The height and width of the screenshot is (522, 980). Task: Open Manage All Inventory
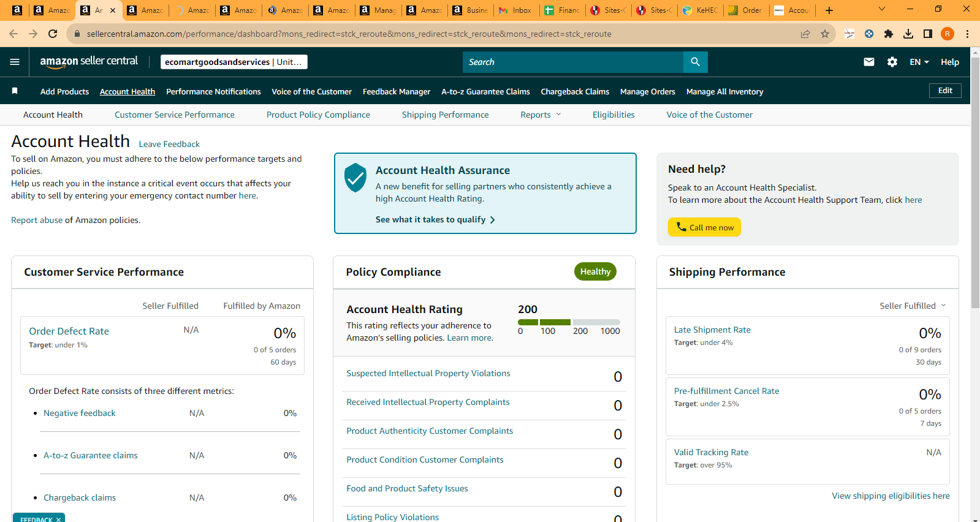724,91
